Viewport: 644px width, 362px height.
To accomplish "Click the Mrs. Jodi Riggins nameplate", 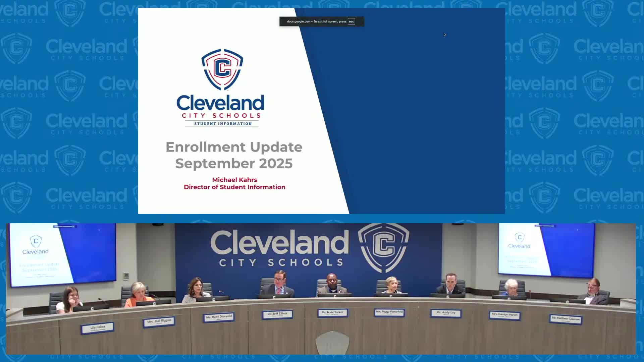I will click(159, 321).
